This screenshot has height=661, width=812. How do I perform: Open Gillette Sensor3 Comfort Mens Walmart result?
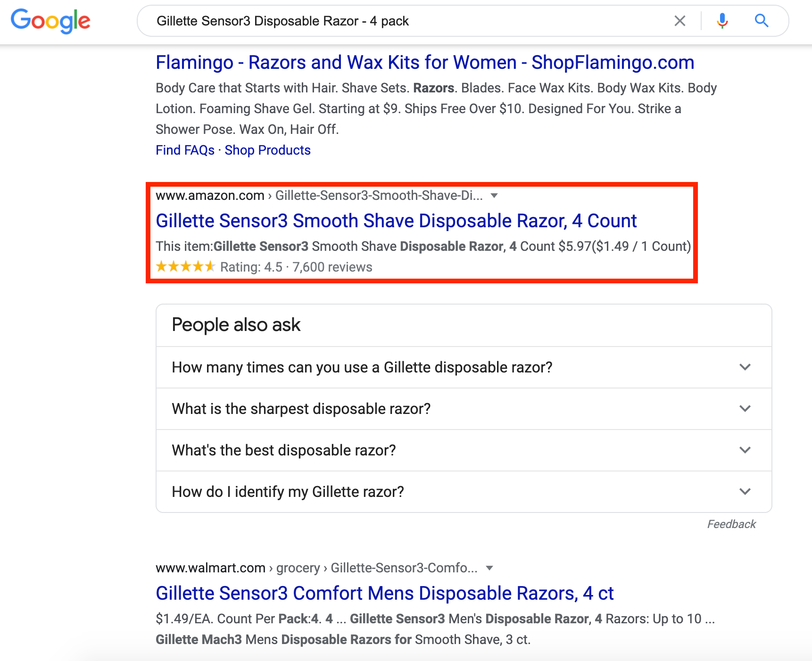pos(385,593)
